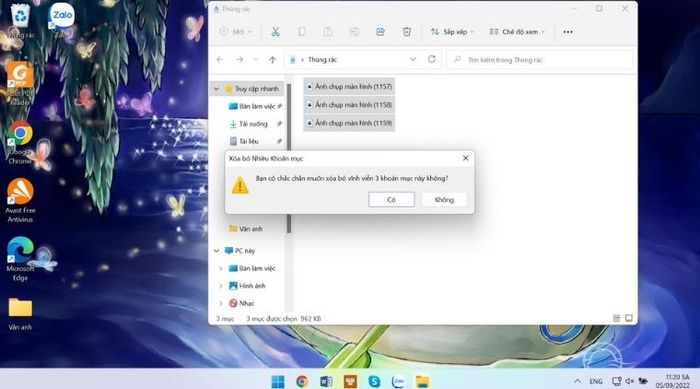Viewport: 700px width, 389px height.
Task: Open the Chế độ xem view dropdown
Action: 517,32
